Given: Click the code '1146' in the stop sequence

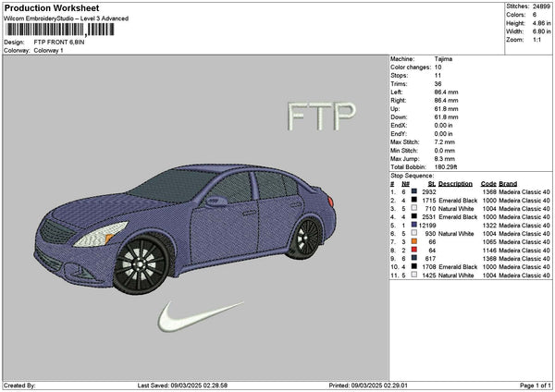Looking at the screenshot, I should pos(489,251).
